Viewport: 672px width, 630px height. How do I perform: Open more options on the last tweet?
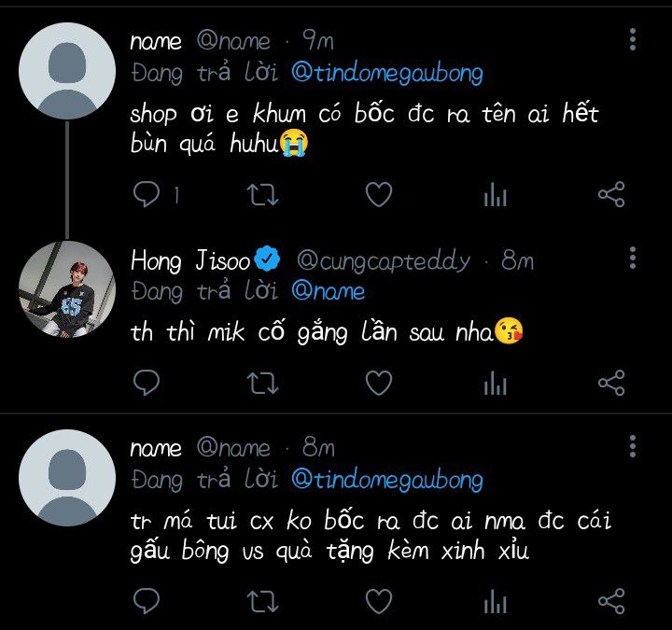pos(633,446)
